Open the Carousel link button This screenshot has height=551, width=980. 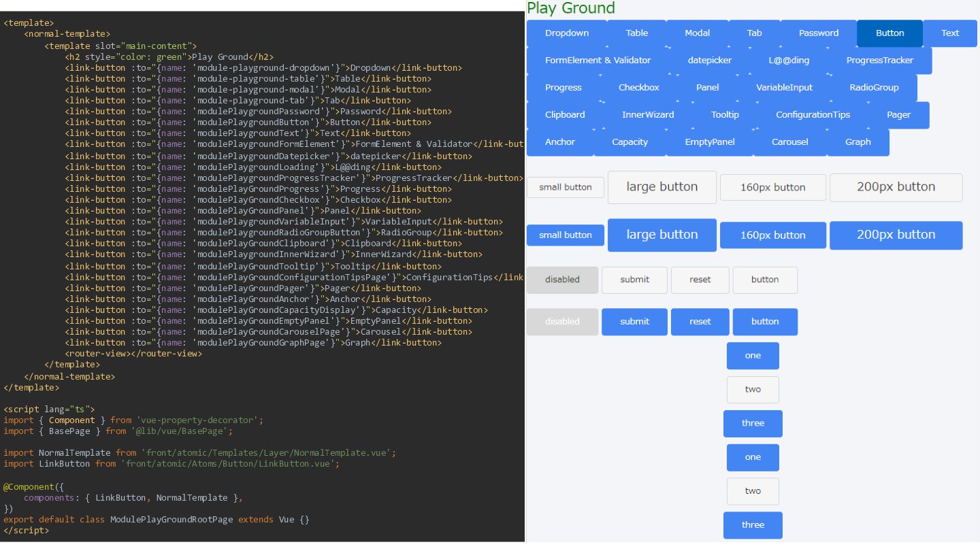point(790,142)
